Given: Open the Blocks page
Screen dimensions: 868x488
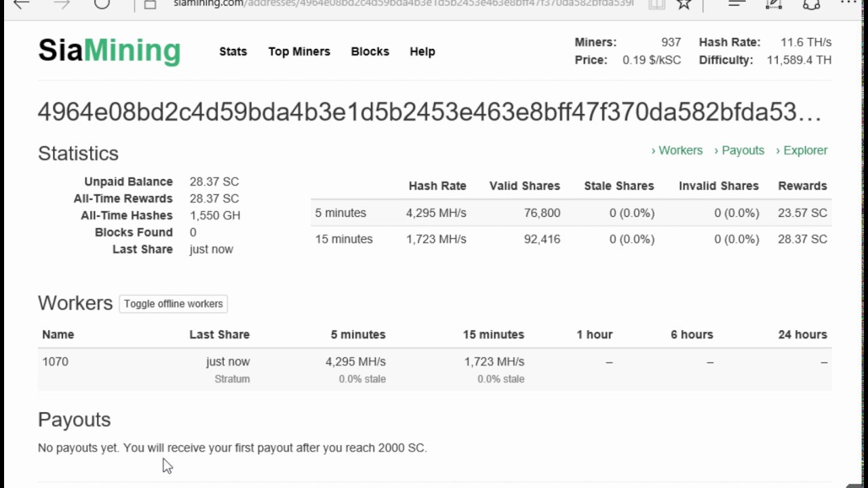Looking at the screenshot, I should (x=370, y=52).
